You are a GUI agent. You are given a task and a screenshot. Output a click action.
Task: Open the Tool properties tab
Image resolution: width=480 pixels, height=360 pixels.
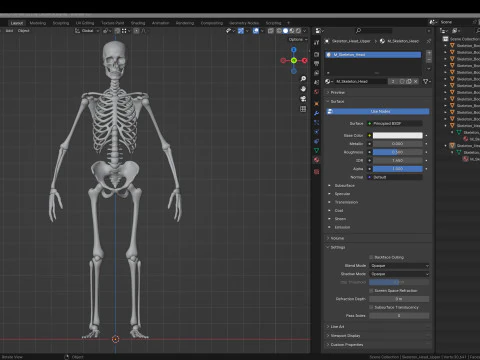(x=316, y=42)
